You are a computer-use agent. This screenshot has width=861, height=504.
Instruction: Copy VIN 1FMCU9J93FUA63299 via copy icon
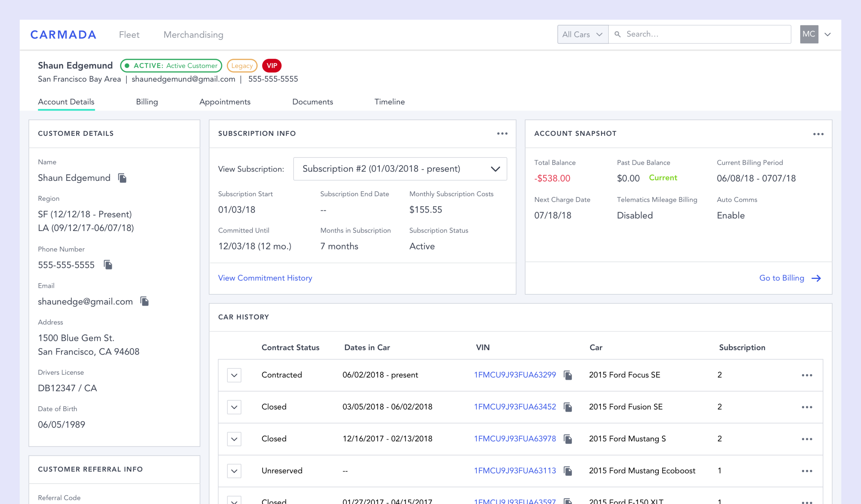(x=567, y=375)
